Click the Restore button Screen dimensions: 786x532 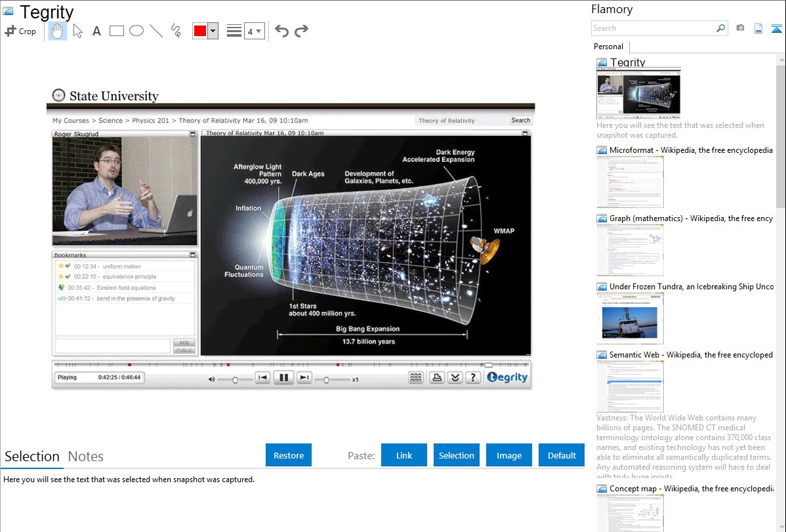coord(289,455)
